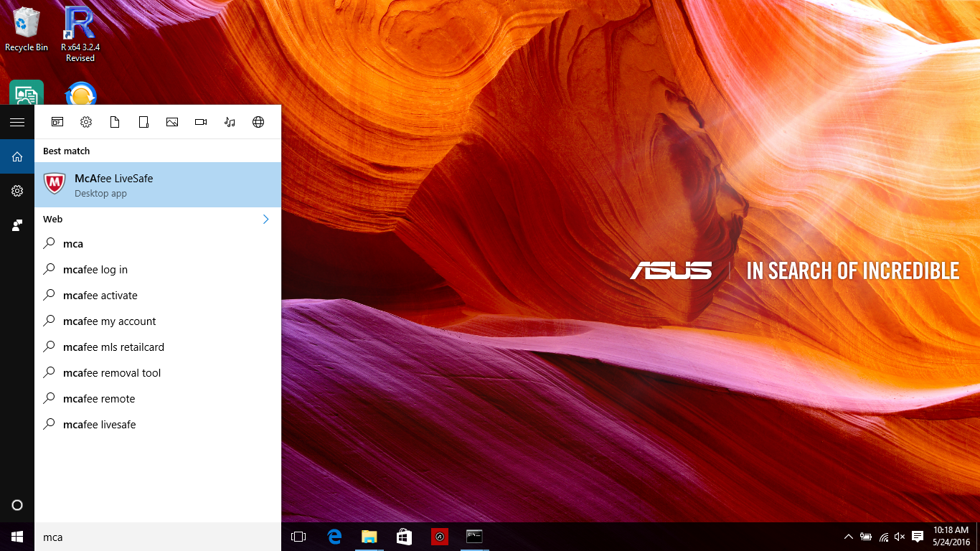Select suggestion 'mcafee my account'
The height and width of the screenshot is (551, 980).
point(158,321)
